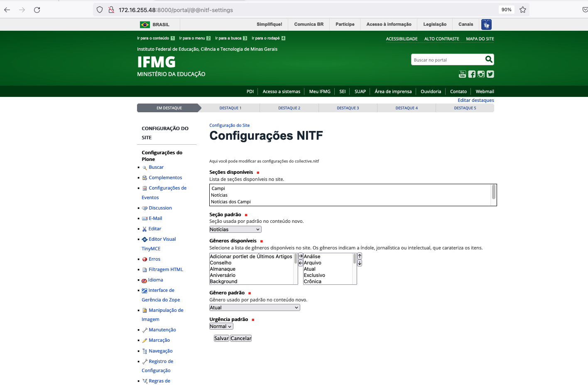This screenshot has height=385, width=588.
Task: Move a gênero down with the down arrow
Action: click(x=360, y=262)
